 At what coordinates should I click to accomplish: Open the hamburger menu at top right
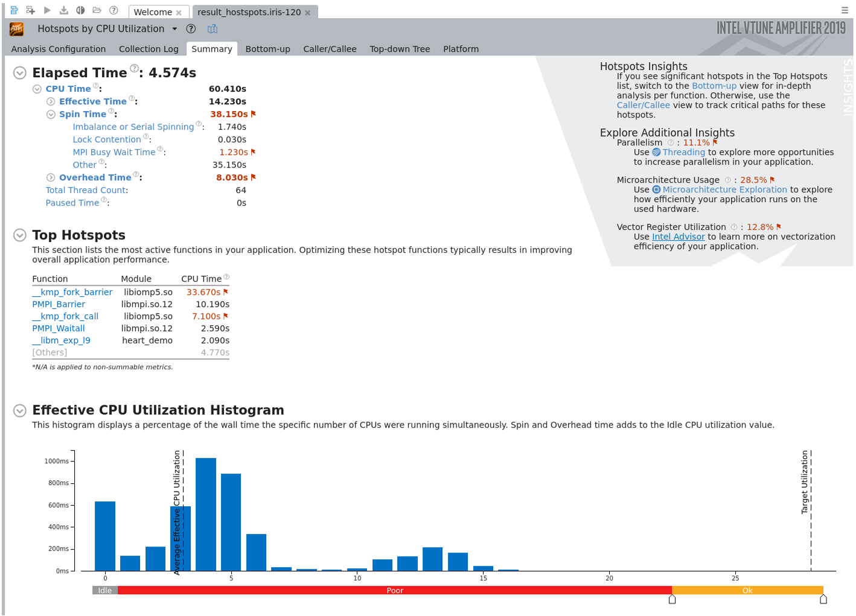tap(845, 10)
